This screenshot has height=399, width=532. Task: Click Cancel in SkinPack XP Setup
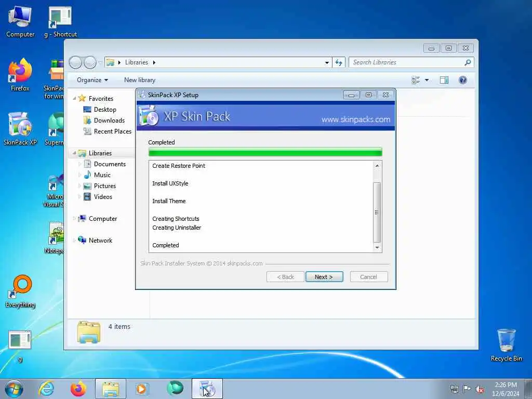click(369, 277)
